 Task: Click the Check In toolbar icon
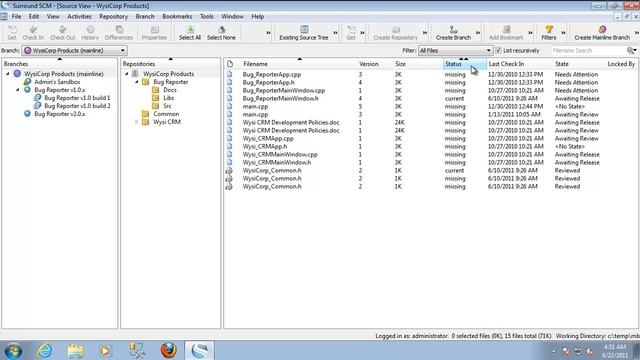coord(33,33)
